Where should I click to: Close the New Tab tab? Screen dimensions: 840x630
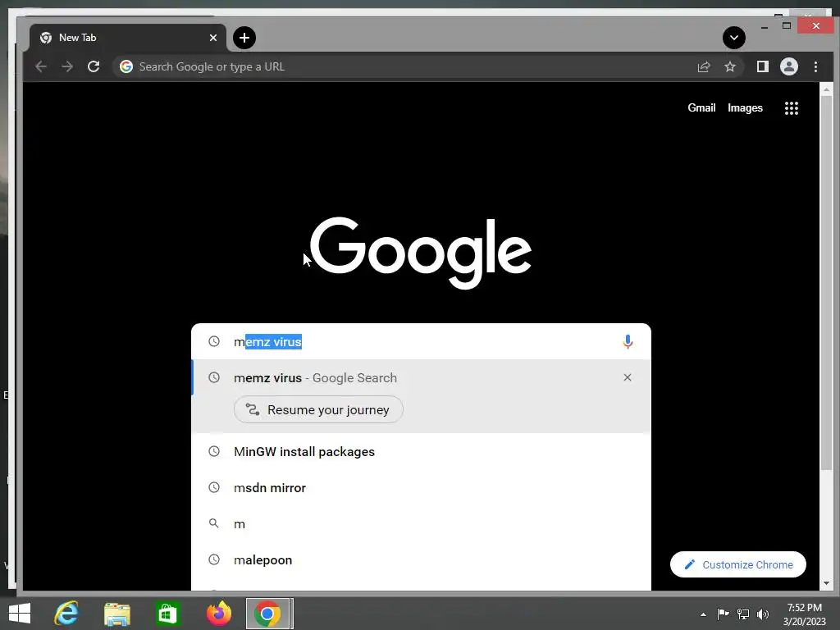[x=213, y=38]
